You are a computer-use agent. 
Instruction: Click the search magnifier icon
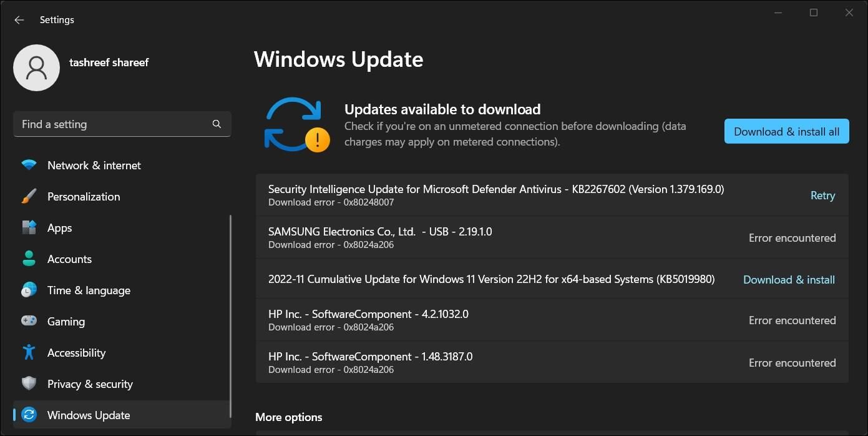[217, 124]
